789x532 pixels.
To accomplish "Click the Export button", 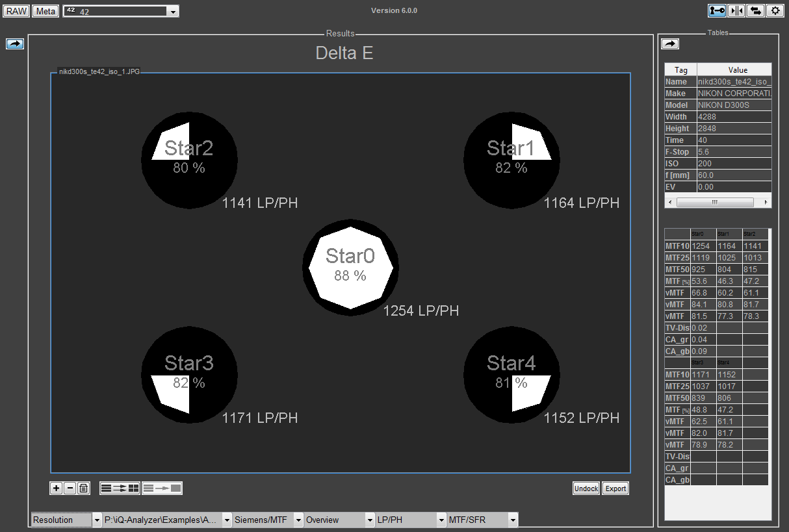I will point(615,488).
